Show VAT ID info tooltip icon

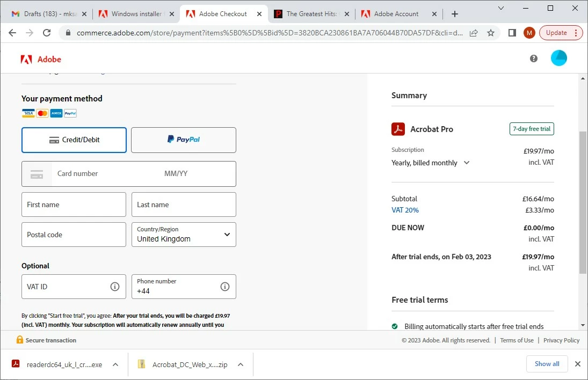point(115,287)
